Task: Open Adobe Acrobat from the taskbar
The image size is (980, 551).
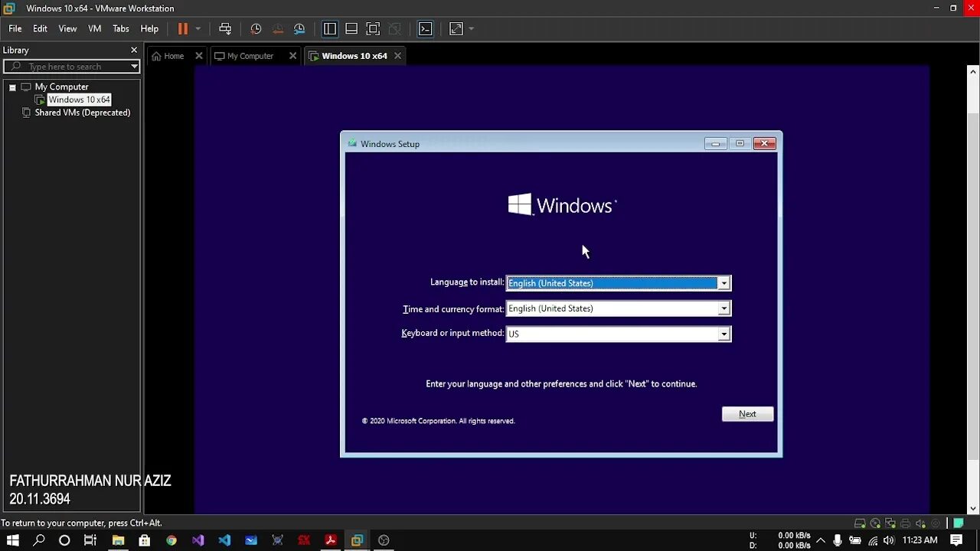Action: point(331,540)
